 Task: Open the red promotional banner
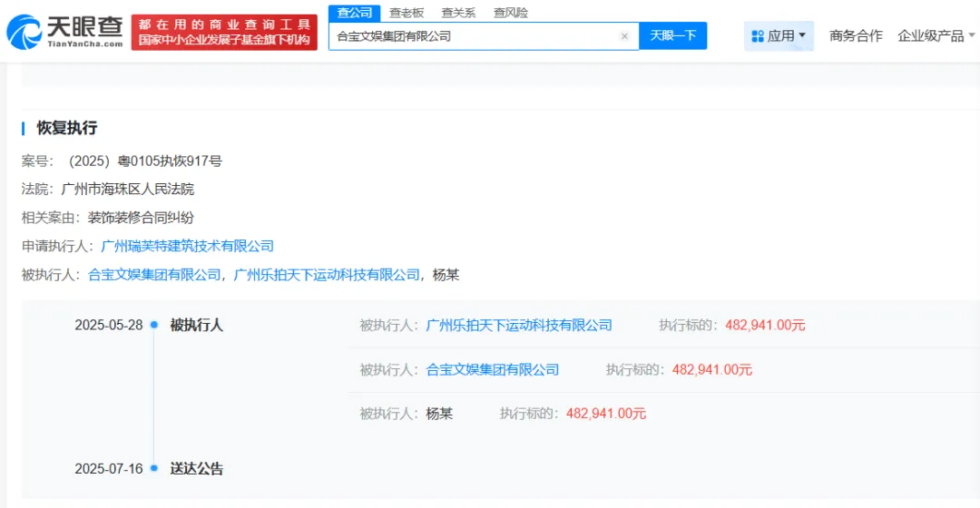tap(224, 32)
